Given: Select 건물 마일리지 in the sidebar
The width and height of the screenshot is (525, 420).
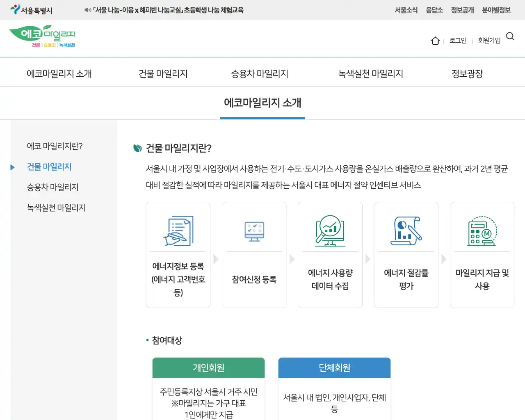Looking at the screenshot, I should [49, 167].
